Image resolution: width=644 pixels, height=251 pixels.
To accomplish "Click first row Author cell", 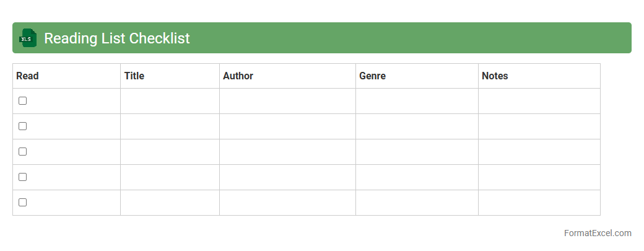I will [287, 101].
